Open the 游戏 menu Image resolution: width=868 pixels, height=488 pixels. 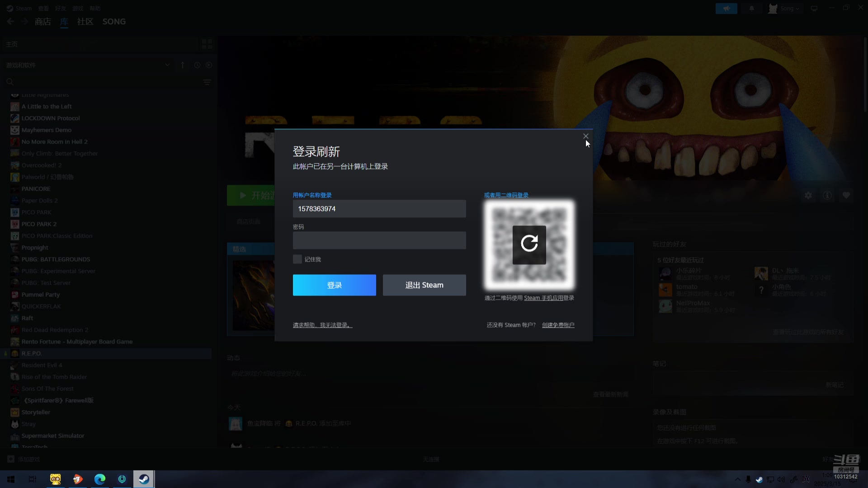(78, 8)
